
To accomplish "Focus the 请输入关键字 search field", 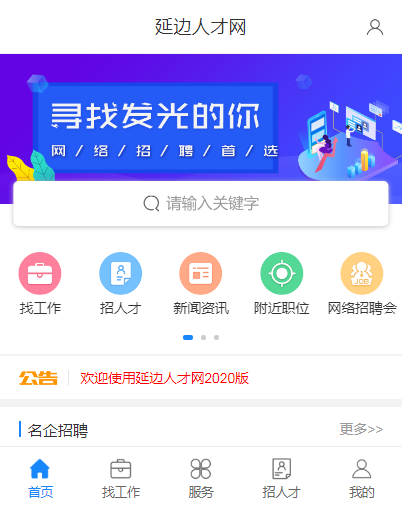I will (x=201, y=203).
